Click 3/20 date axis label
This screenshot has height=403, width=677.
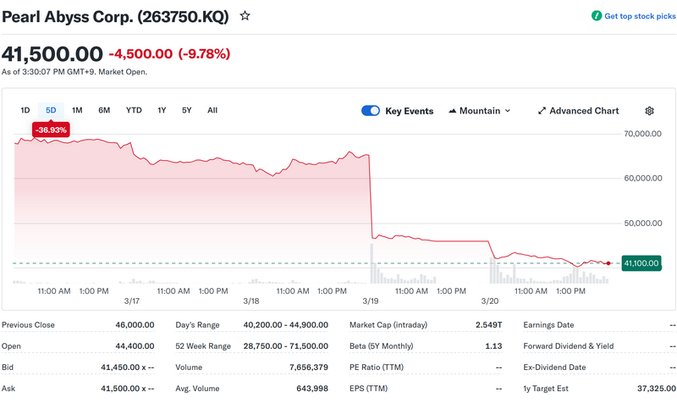tap(490, 301)
